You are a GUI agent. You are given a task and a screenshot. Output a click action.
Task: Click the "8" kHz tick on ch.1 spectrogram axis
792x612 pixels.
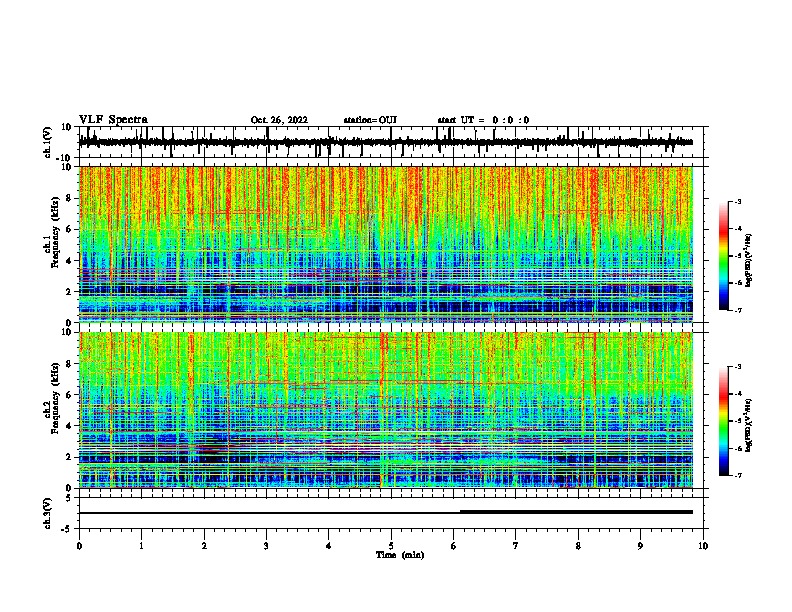coord(70,198)
